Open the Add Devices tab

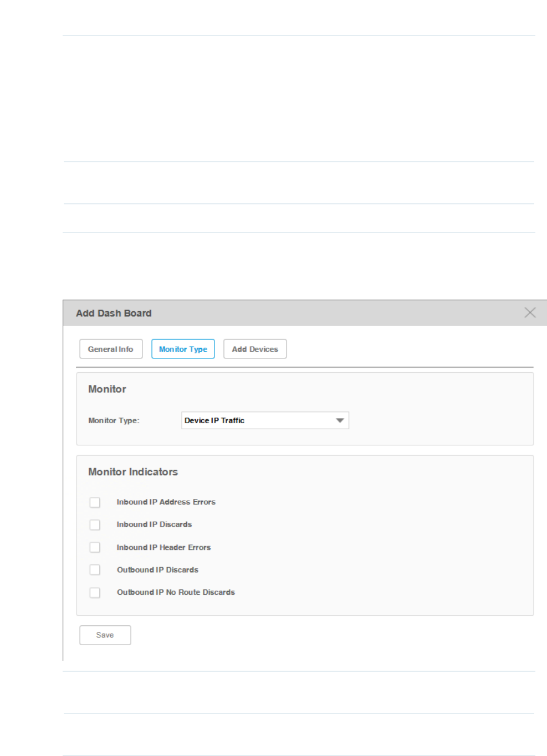coord(255,349)
